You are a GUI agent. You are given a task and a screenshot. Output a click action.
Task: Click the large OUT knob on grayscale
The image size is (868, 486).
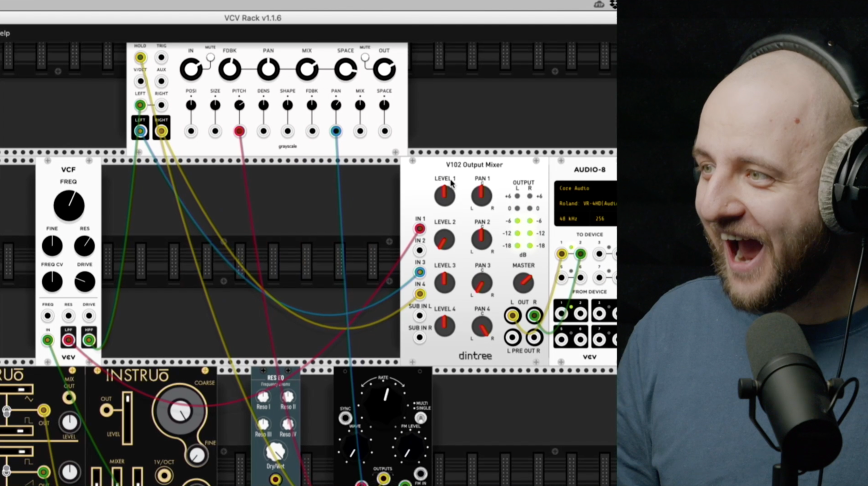coord(384,69)
